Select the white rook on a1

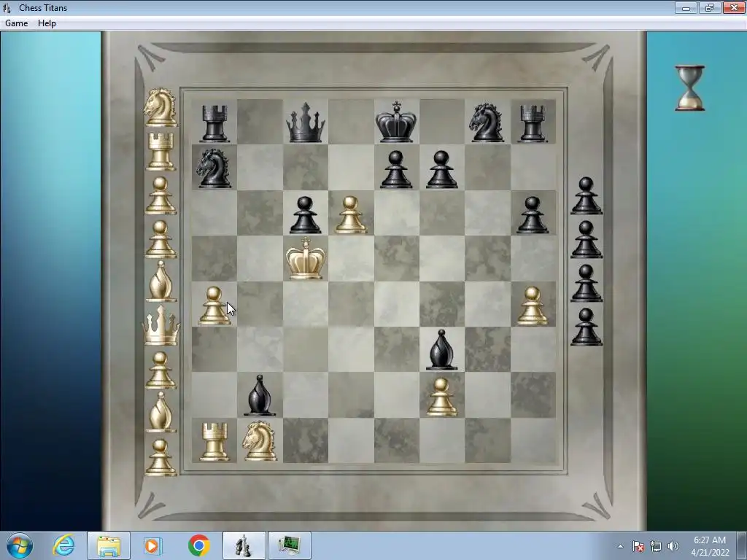point(214,443)
